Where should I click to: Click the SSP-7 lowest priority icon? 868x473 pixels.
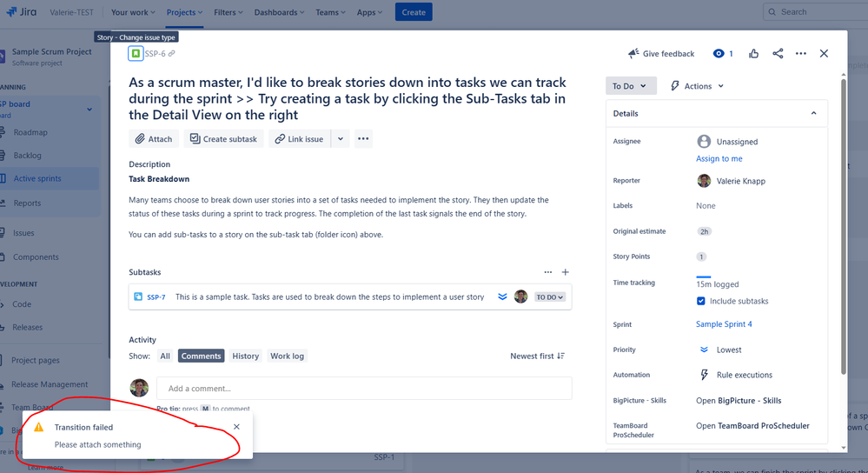coord(502,296)
